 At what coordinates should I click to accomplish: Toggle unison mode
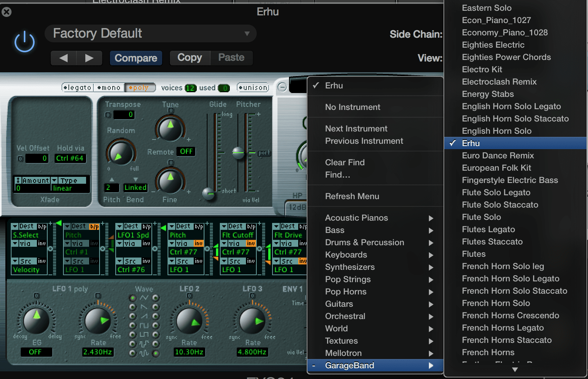tap(253, 88)
